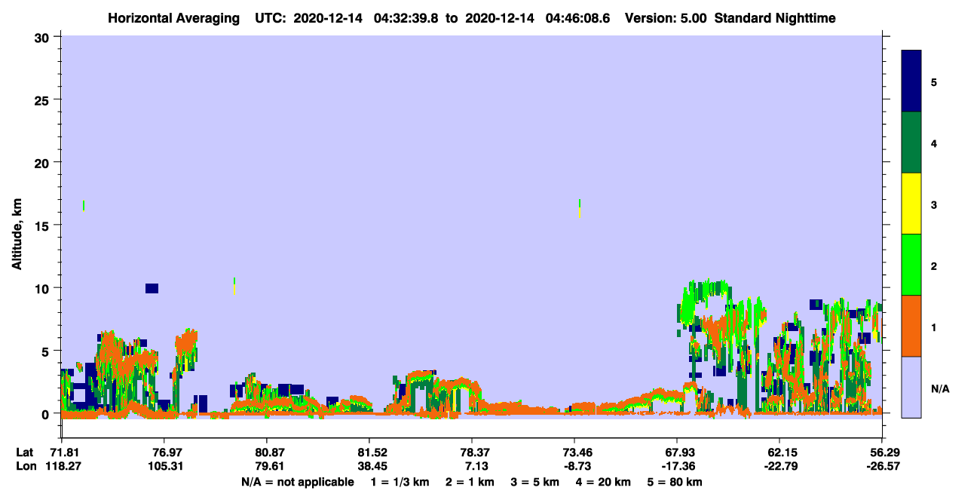Click longitude value 105.31
Viewport: 980px width, 503px height.
[x=164, y=466]
